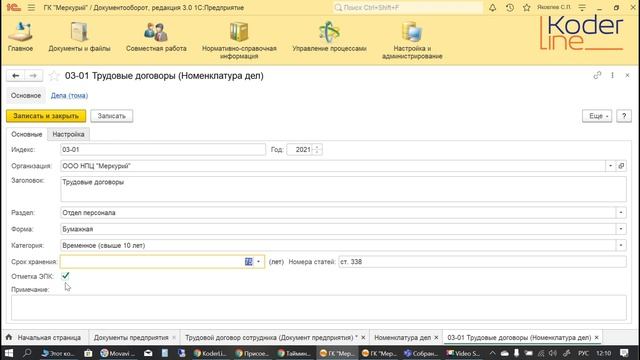Click the Индекс input field
The height and width of the screenshot is (360, 640).
(162, 149)
